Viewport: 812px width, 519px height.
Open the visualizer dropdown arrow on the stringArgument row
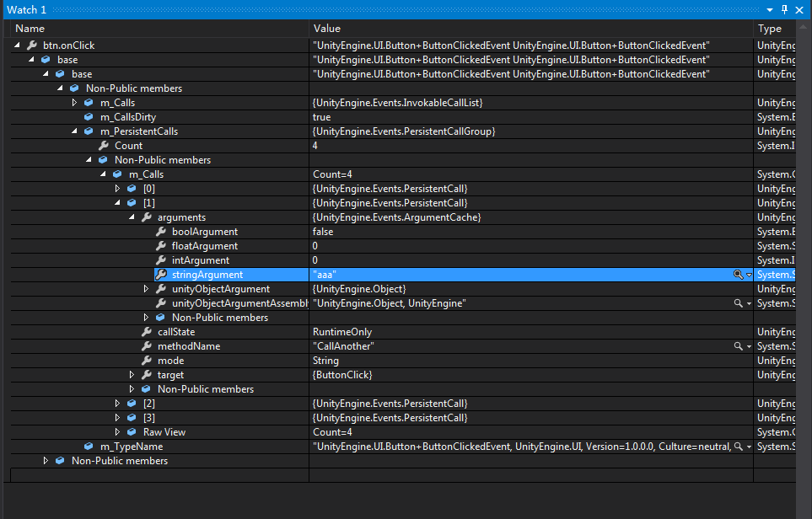click(749, 276)
